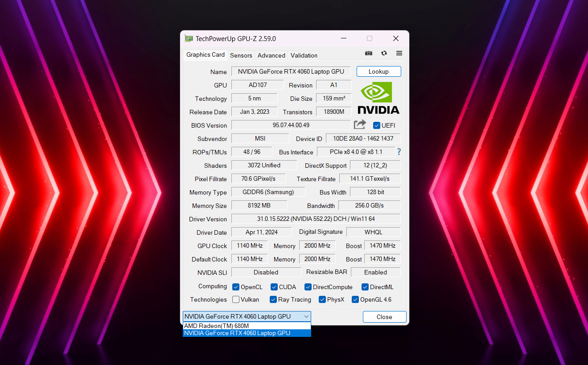Close the GPU-Z window with X
588x365 pixels.
(395, 38)
